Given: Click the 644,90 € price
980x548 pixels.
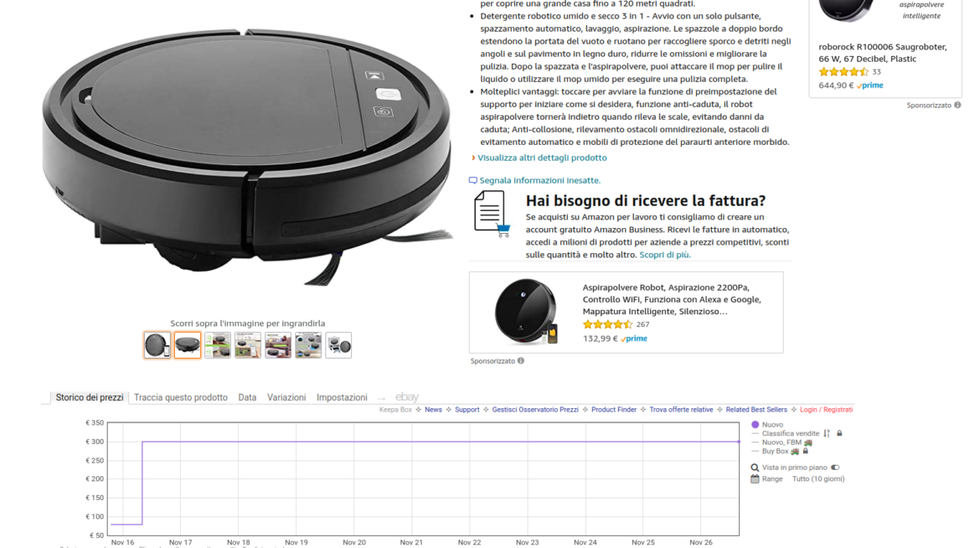Looking at the screenshot, I should pos(836,85).
